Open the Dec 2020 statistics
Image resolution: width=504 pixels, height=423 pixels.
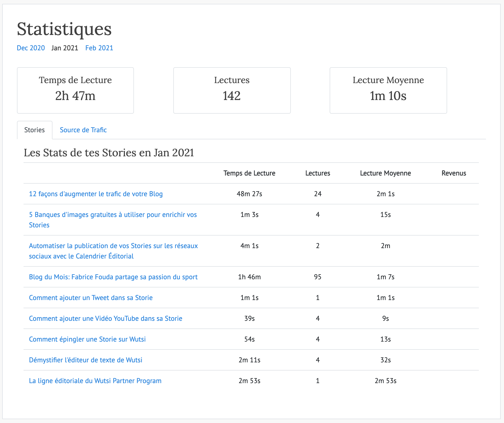[x=31, y=48]
